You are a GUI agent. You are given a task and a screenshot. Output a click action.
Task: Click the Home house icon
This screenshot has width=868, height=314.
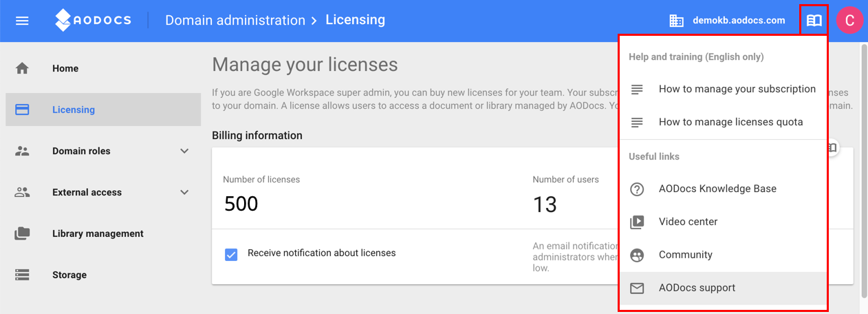point(22,68)
